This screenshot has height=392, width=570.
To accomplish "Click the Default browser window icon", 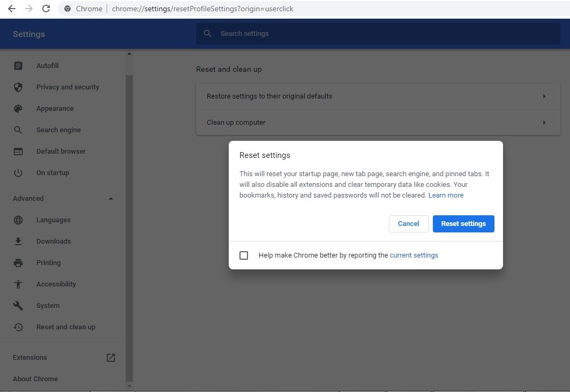I will [18, 152].
